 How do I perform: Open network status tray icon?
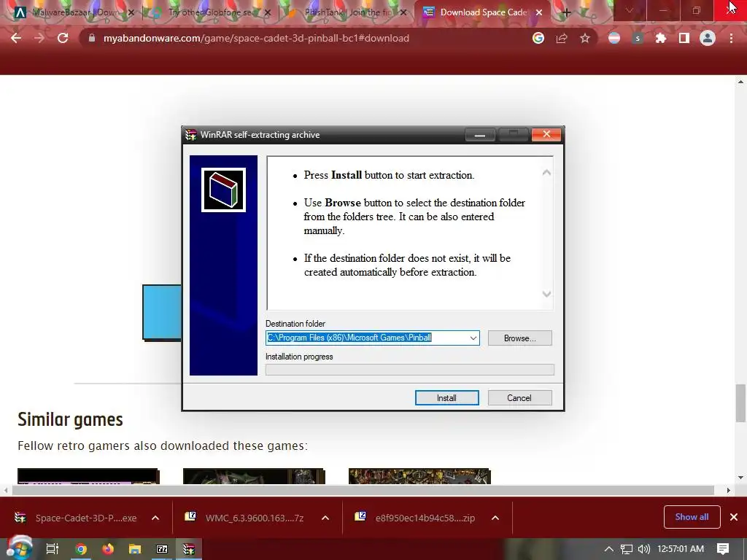[x=627, y=549]
